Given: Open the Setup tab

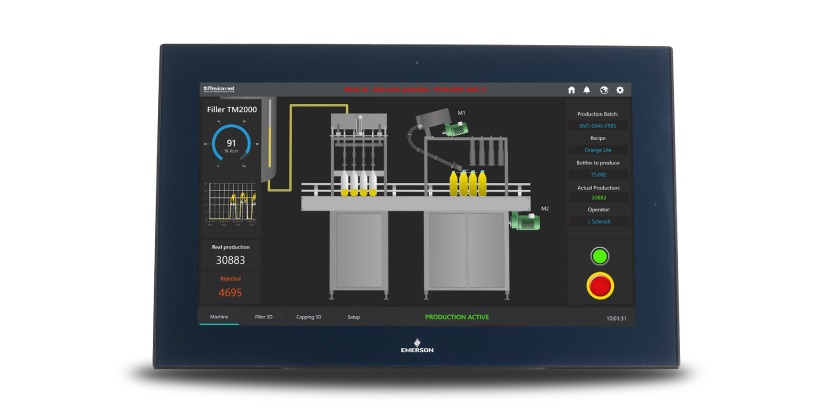Looking at the screenshot, I should tap(353, 317).
